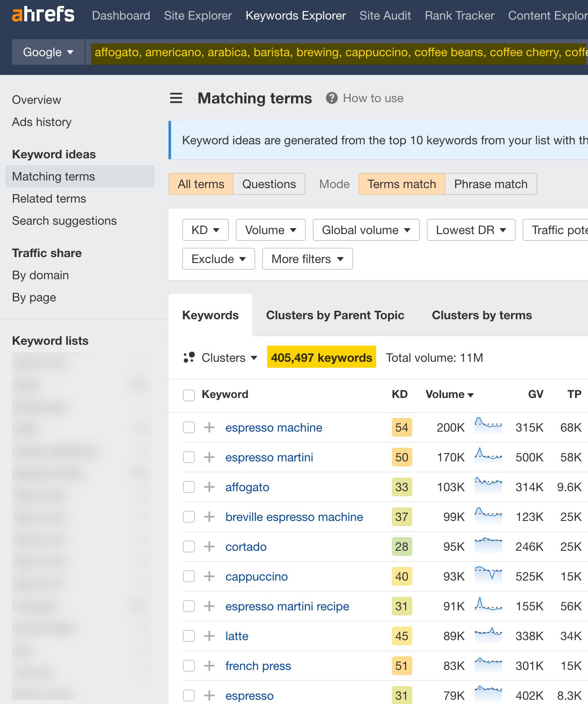Click the ahrefs logo
The height and width of the screenshot is (704, 588).
(43, 15)
